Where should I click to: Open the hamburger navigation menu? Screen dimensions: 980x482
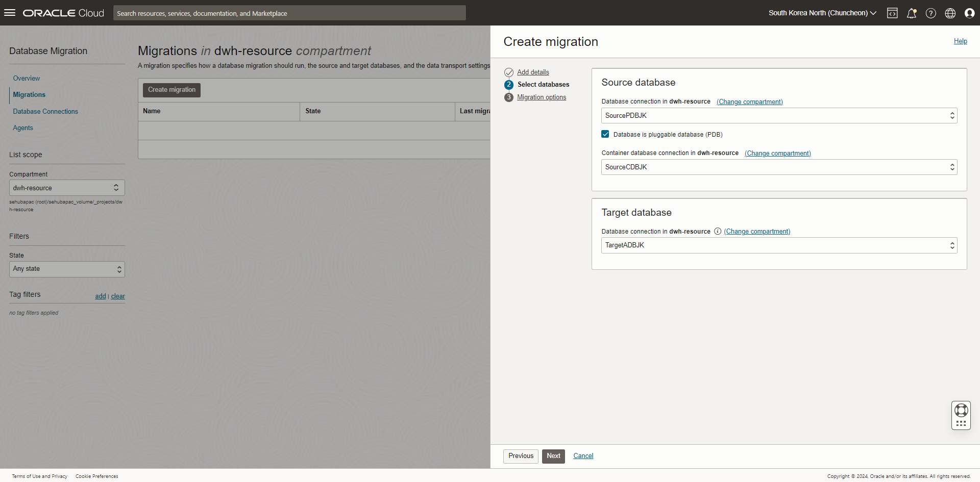pos(10,13)
